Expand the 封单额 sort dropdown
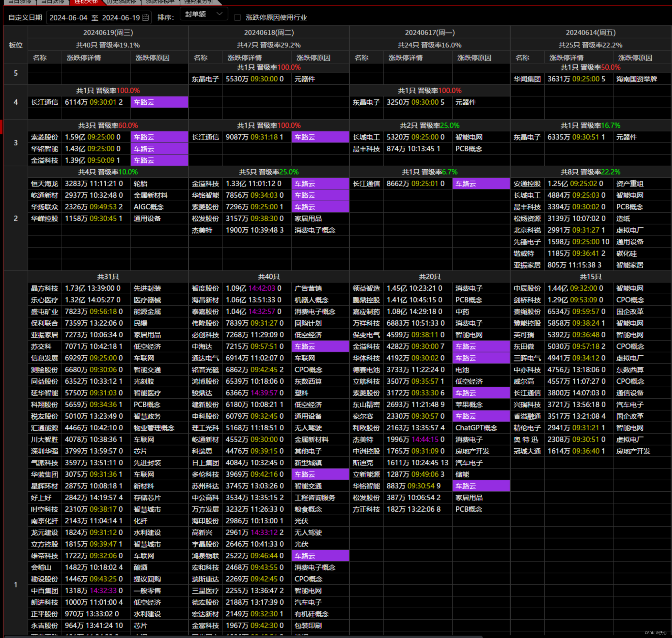The height and width of the screenshot is (638, 672). (204, 14)
